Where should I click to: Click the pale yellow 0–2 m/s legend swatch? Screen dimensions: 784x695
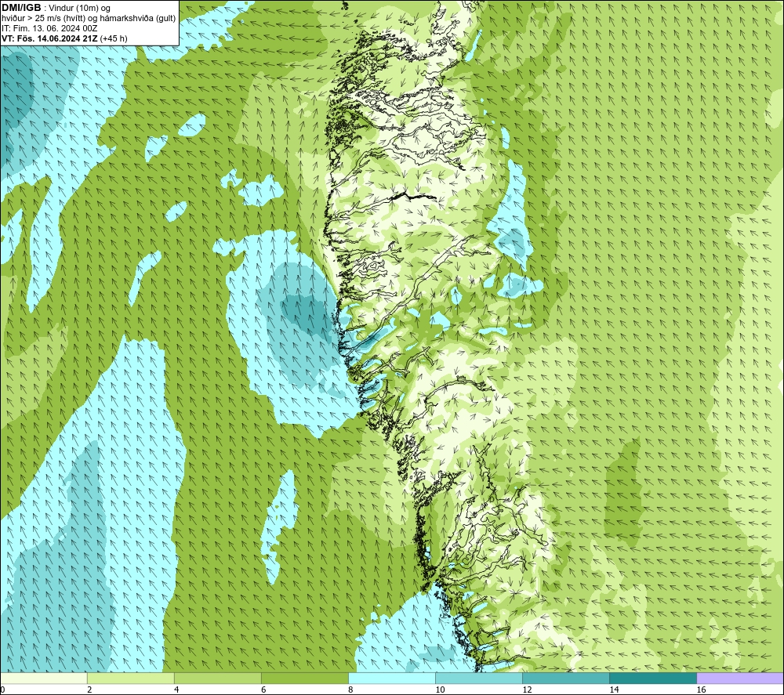(43, 678)
